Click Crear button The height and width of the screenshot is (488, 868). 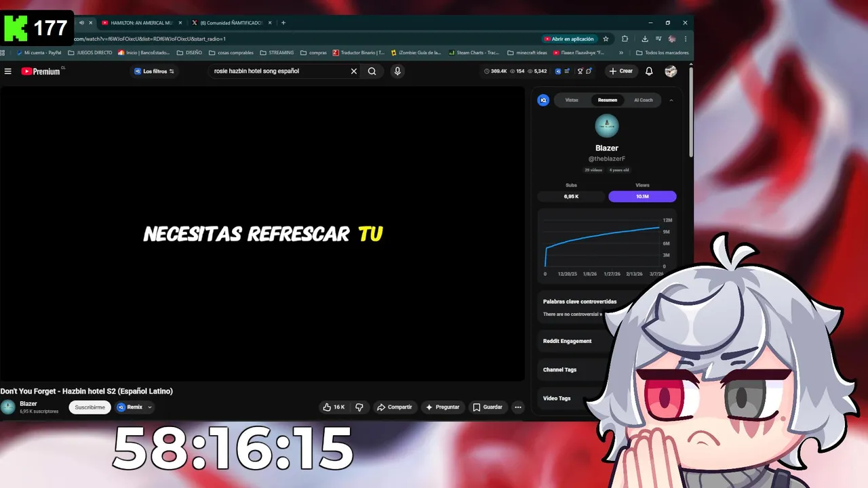620,71
